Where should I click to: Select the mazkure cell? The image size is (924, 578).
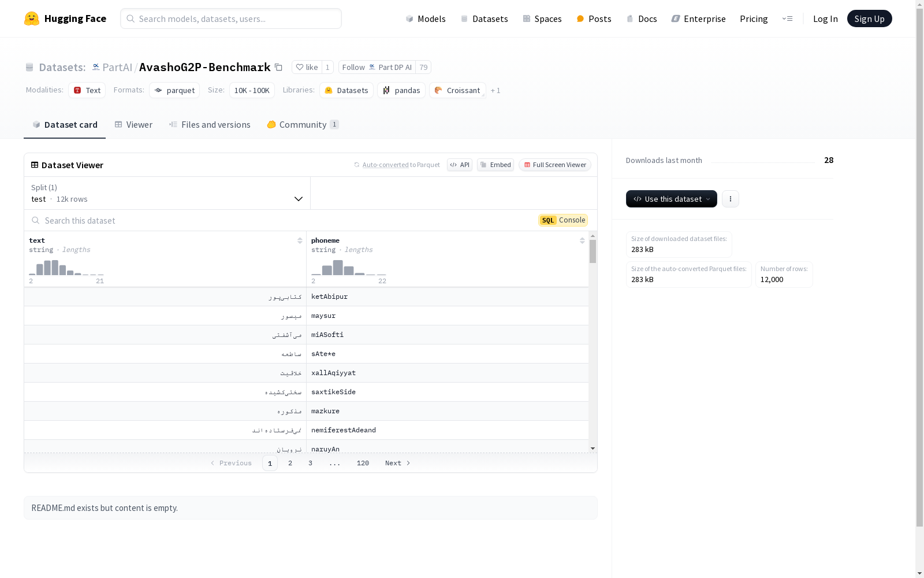coord(448,411)
